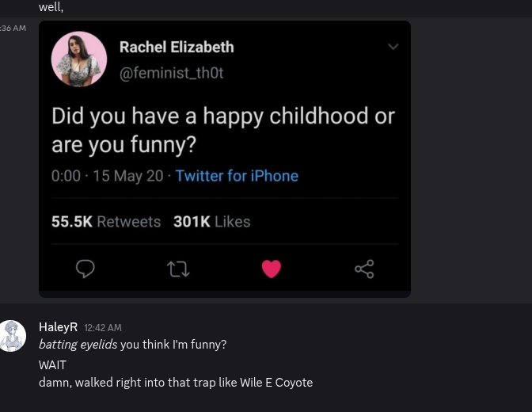Click the "Did you have a happy childhood" tweet text

pyautogui.click(x=222, y=131)
